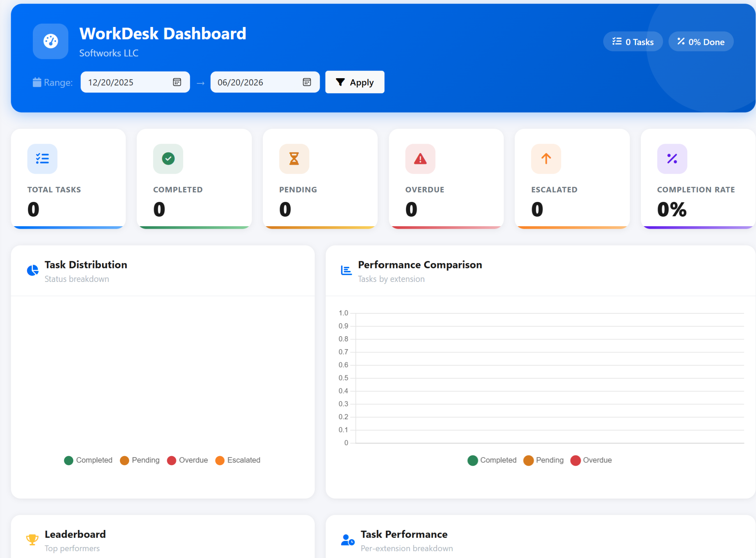Click the Task Distribution pie chart icon
This screenshot has height=558, width=756.
click(x=33, y=271)
